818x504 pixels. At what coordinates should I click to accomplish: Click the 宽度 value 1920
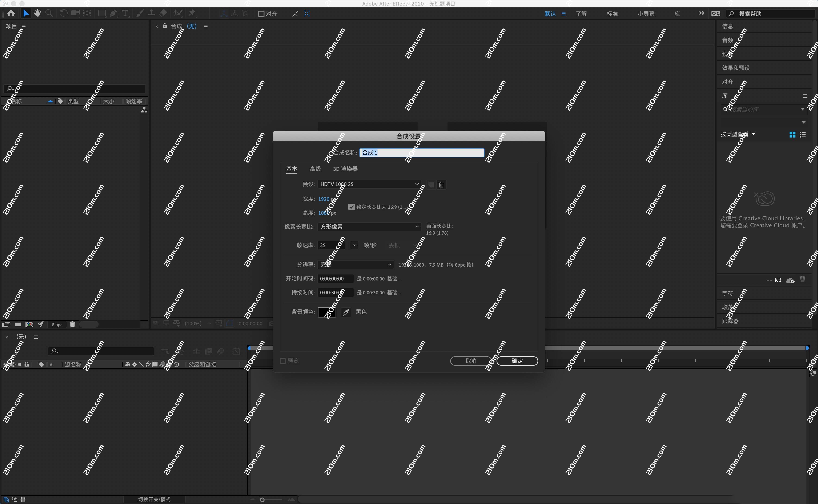324,199
